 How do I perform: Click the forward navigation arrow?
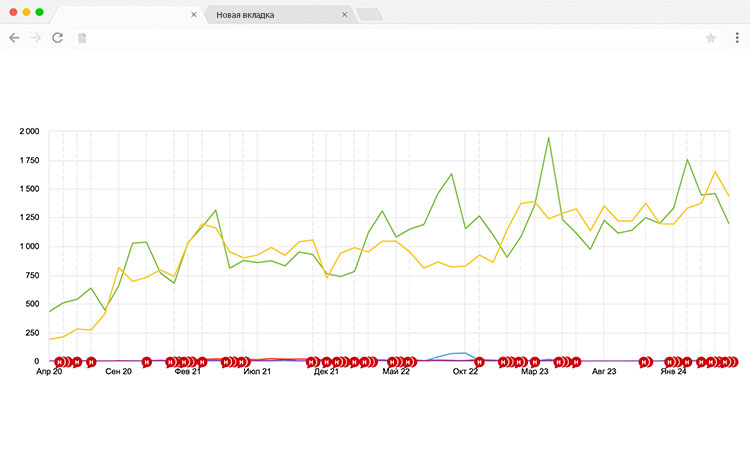pos(36,38)
